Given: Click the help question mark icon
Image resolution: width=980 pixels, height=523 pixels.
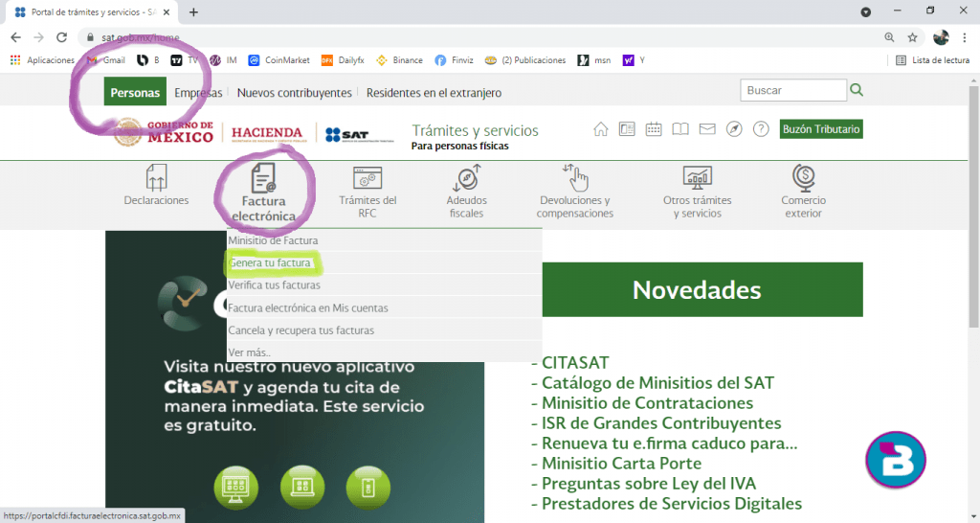Looking at the screenshot, I should pyautogui.click(x=761, y=129).
